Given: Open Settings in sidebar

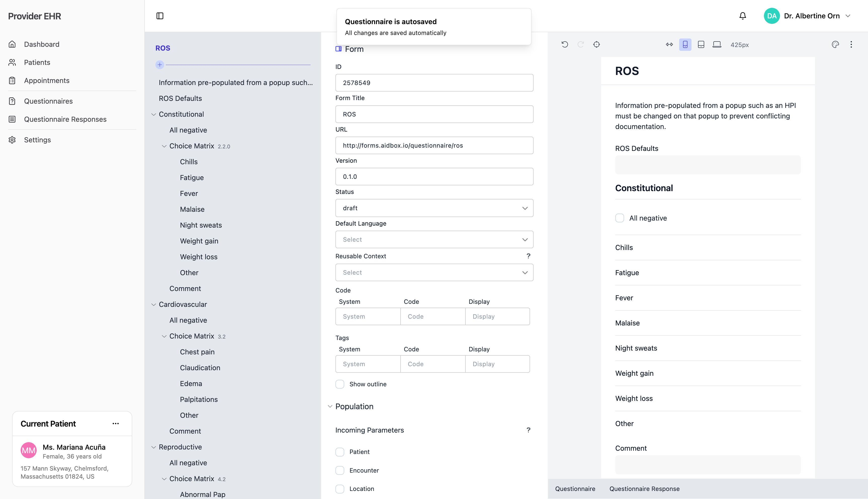Looking at the screenshot, I should point(37,140).
